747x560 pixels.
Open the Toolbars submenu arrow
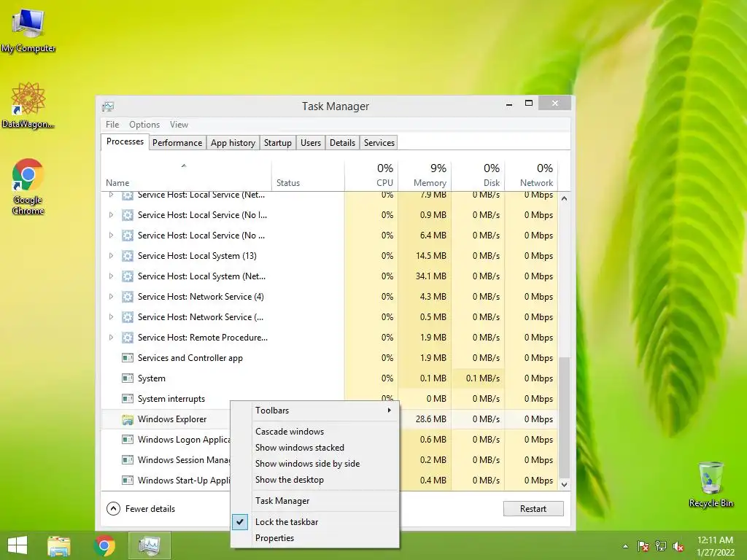[390, 410]
